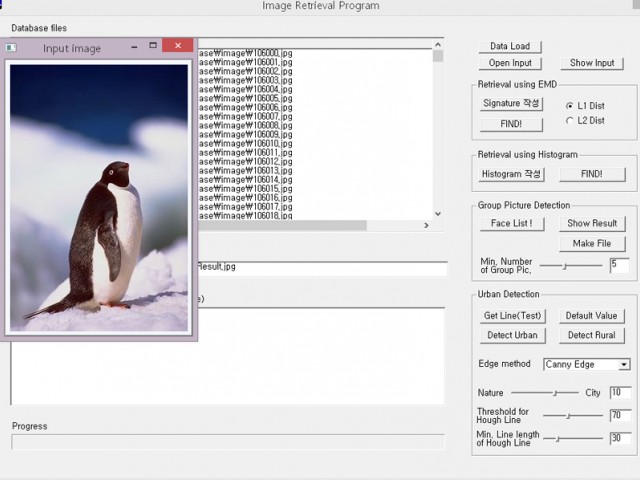This screenshot has width=640, height=480.
Task: Adjust the Nature to City slider
Action: pyautogui.click(x=545, y=393)
